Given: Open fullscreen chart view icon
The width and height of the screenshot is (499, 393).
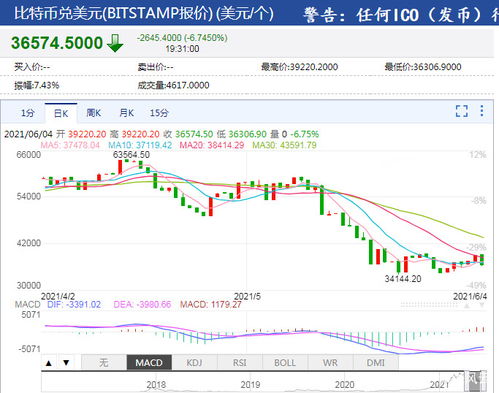Looking at the screenshot, I should (x=462, y=111).
